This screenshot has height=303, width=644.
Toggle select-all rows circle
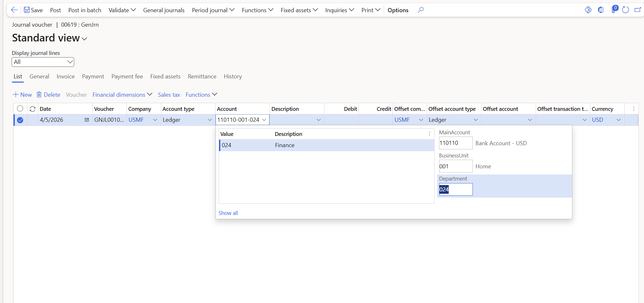coord(20,109)
